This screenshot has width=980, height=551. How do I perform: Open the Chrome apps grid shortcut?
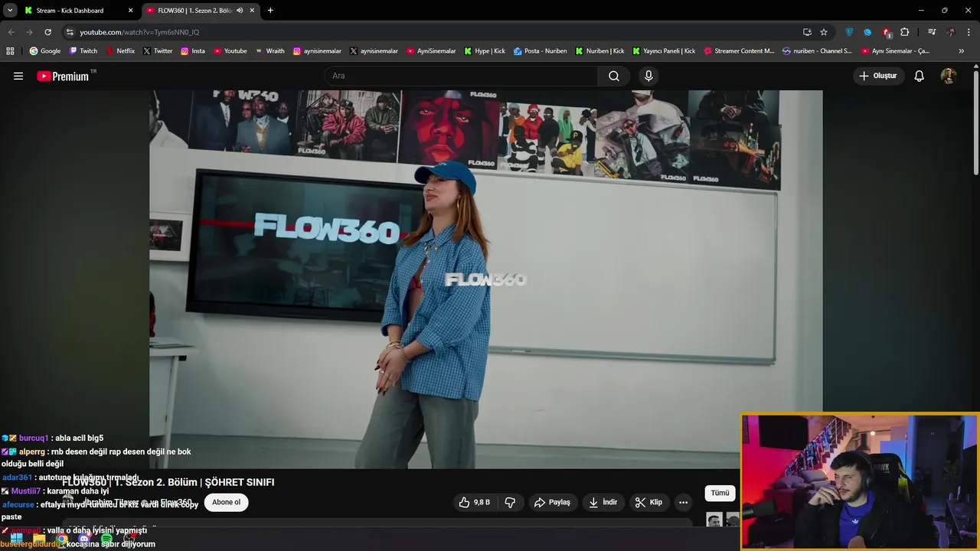click(x=10, y=51)
